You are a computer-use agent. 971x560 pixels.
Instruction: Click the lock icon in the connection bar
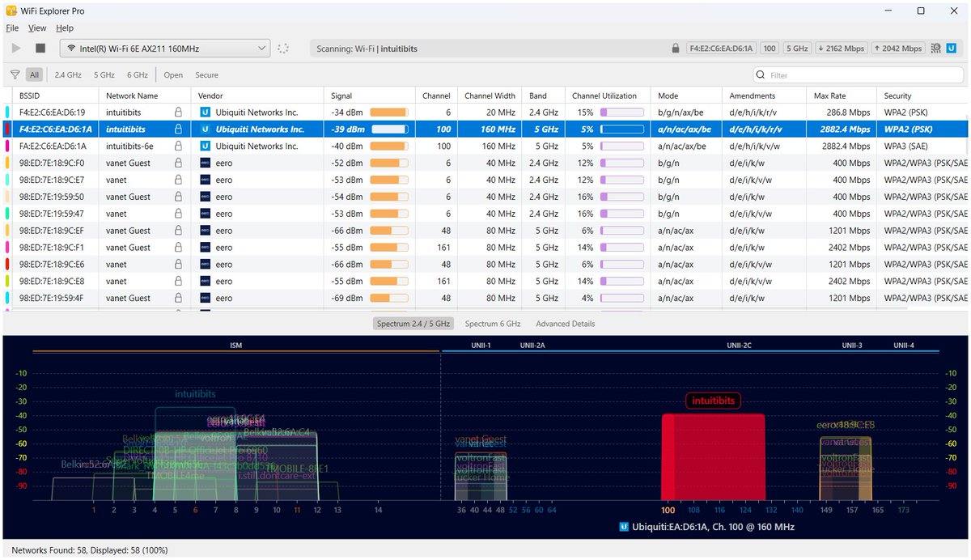676,48
